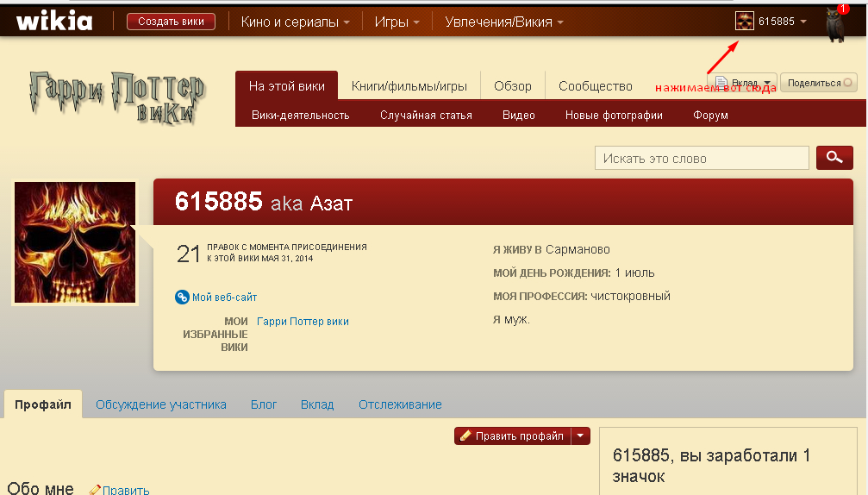Switch to Отслеживание tab
The width and height of the screenshot is (868, 495).
tap(400, 404)
